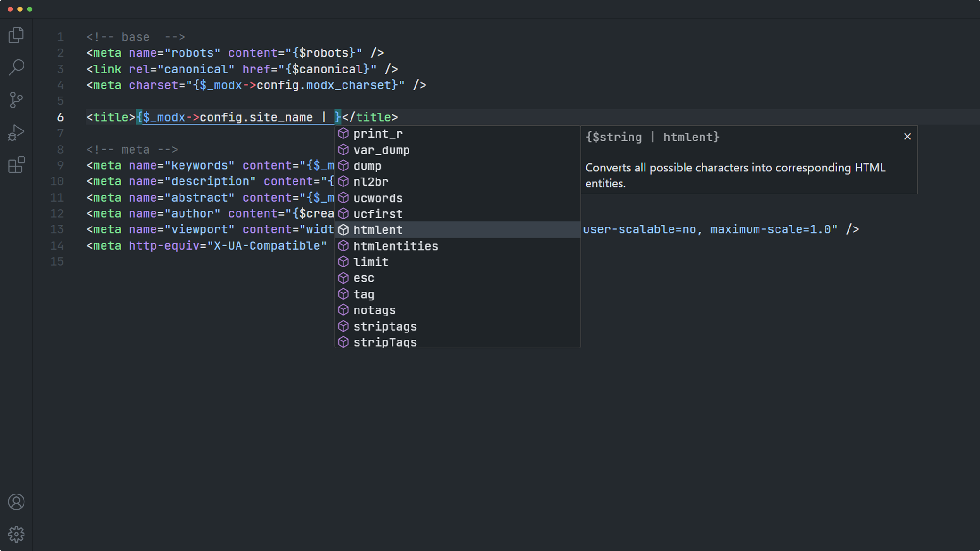Screen dimensions: 980x551
Task: Pick the esc modifier suggestion
Action: tap(364, 278)
